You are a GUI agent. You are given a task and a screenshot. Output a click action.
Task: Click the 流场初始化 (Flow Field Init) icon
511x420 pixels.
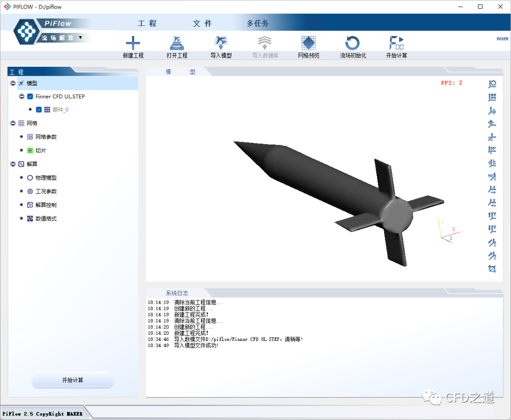tap(352, 44)
